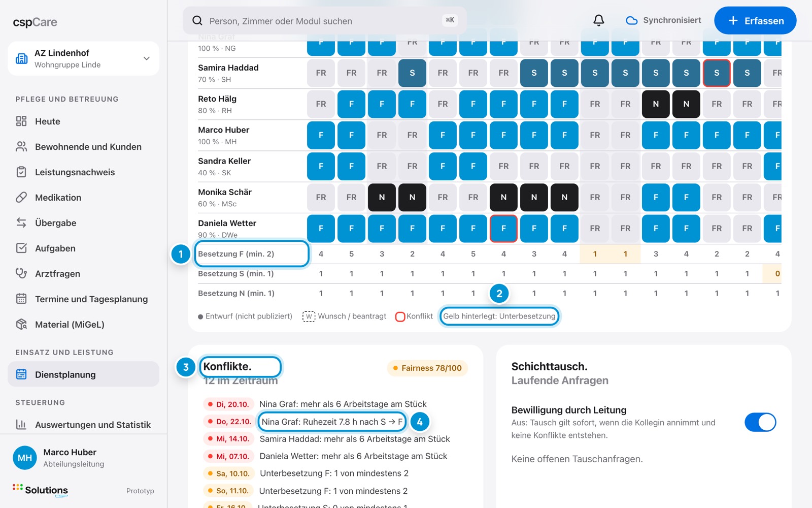Click the Medikation pill icon
The image size is (812, 508).
click(x=21, y=197)
